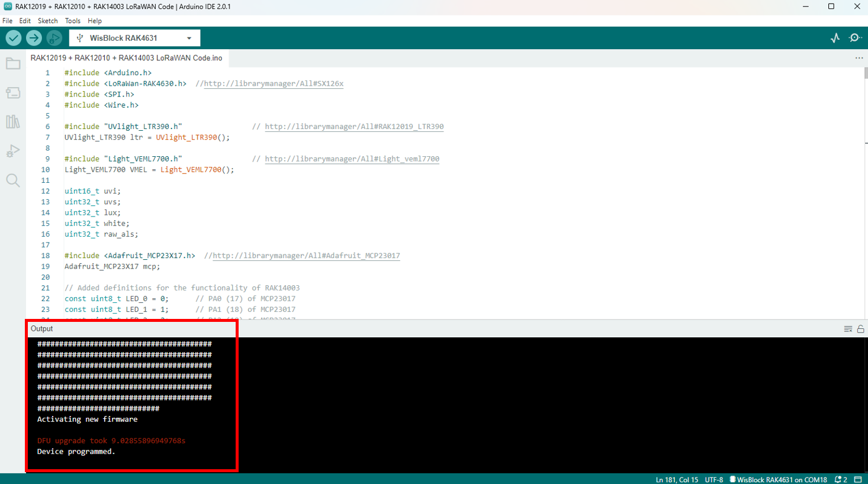Open the board selector WisBlock RAK4631 dropdown
Viewport: 868px width, 484px height.
coord(135,38)
